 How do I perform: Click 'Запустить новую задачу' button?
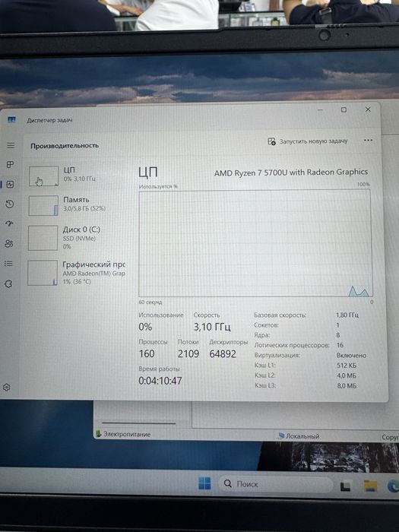coord(308,141)
